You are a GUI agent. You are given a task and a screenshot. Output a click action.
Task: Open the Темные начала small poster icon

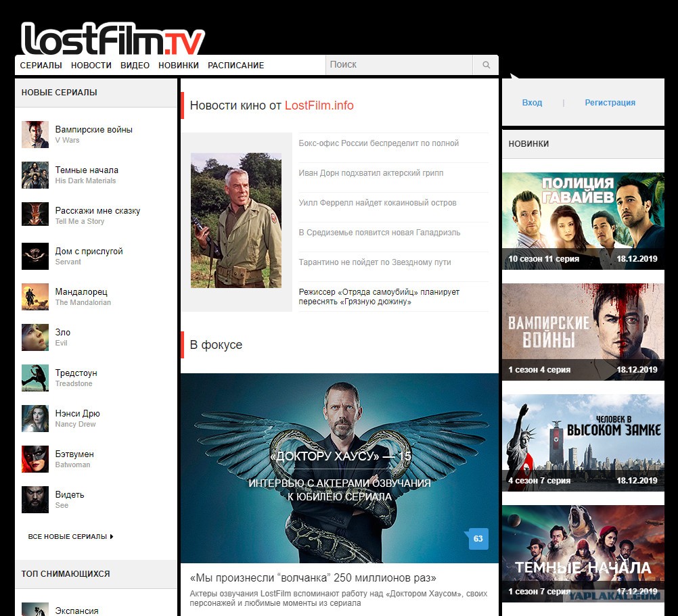tap(35, 175)
